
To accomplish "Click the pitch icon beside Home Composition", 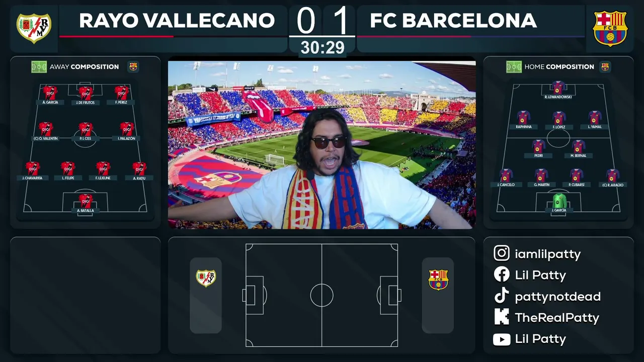I will (514, 66).
